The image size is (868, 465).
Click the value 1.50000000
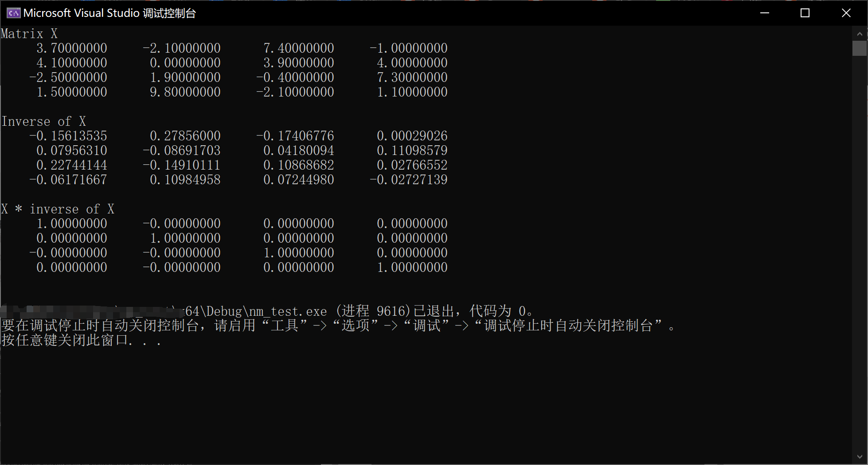72,92
